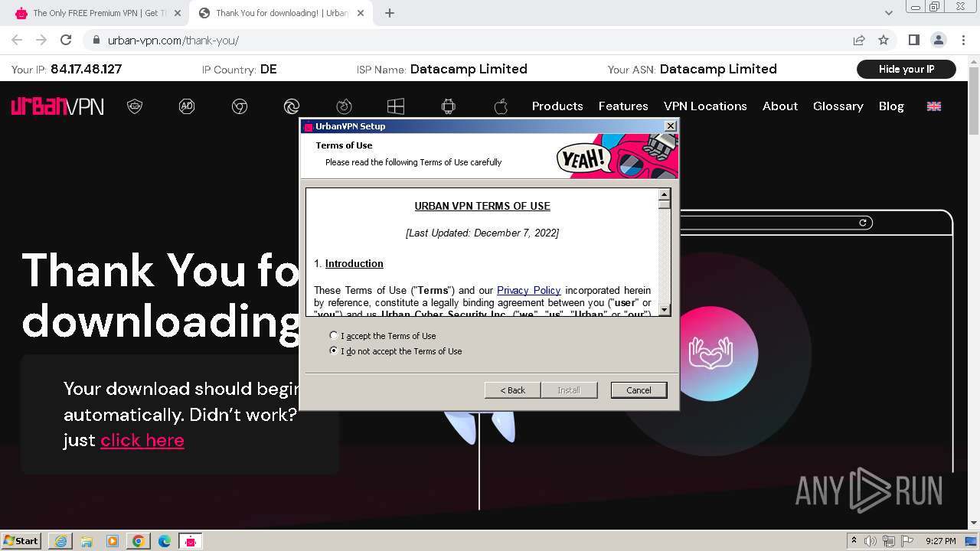Click the UrbanVPN logo
Image resolution: width=980 pixels, height=551 pixels.
[57, 106]
